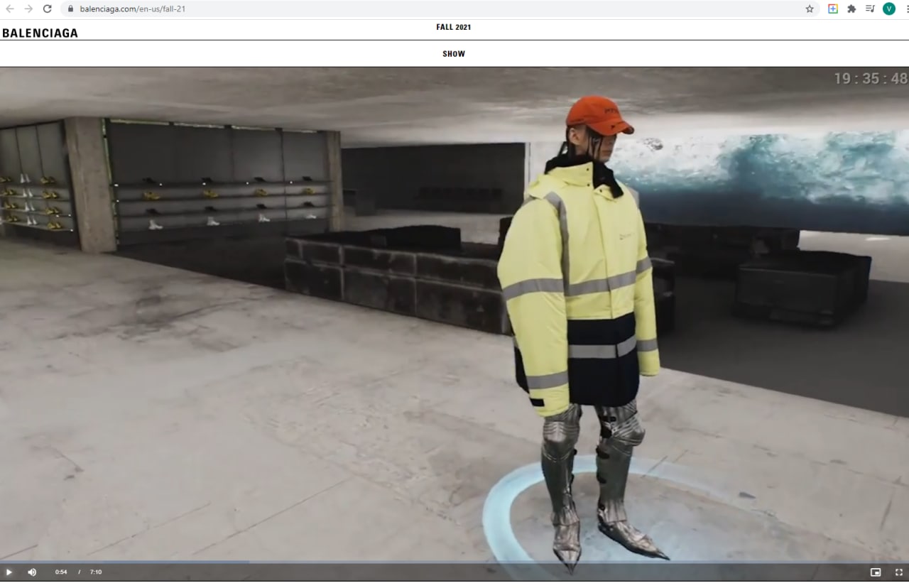
Task: Open the Extensions puzzle menu
Action: tap(851, 9)
